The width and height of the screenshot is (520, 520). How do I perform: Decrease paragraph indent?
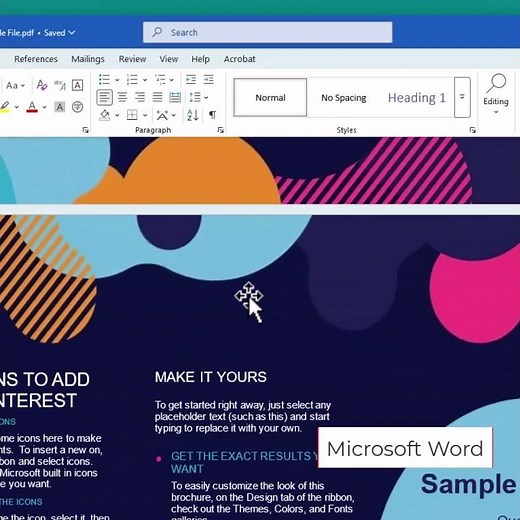point(191,80)
